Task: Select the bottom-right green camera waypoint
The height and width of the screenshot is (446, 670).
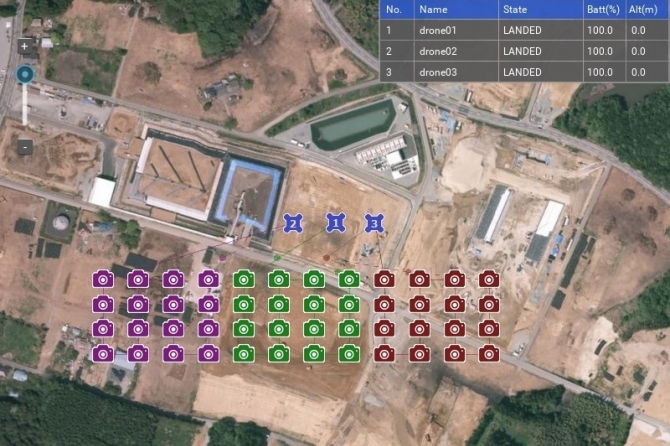Action: [x=349, y=354]
